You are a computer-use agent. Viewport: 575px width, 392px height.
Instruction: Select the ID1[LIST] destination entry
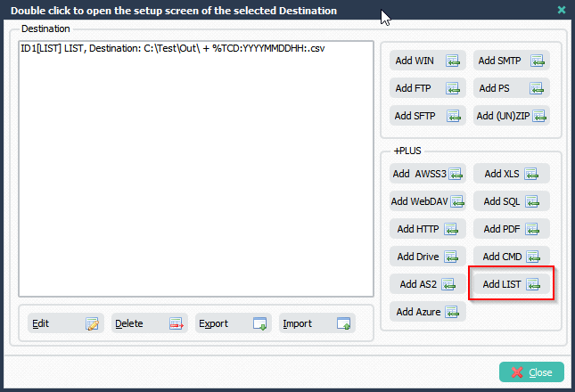pyautogui.click(x=173, y=48)
